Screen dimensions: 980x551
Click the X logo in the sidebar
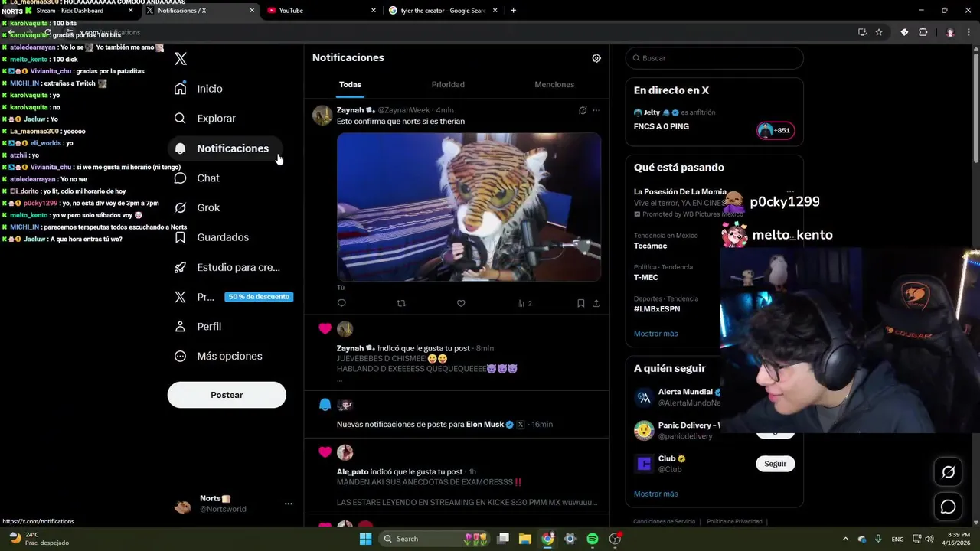[181, 59]
